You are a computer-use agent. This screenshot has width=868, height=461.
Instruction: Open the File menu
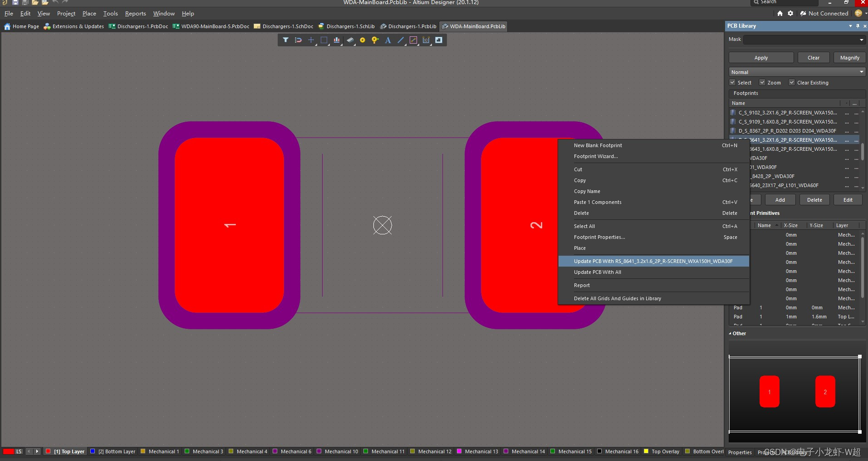(x=9, y=14)
